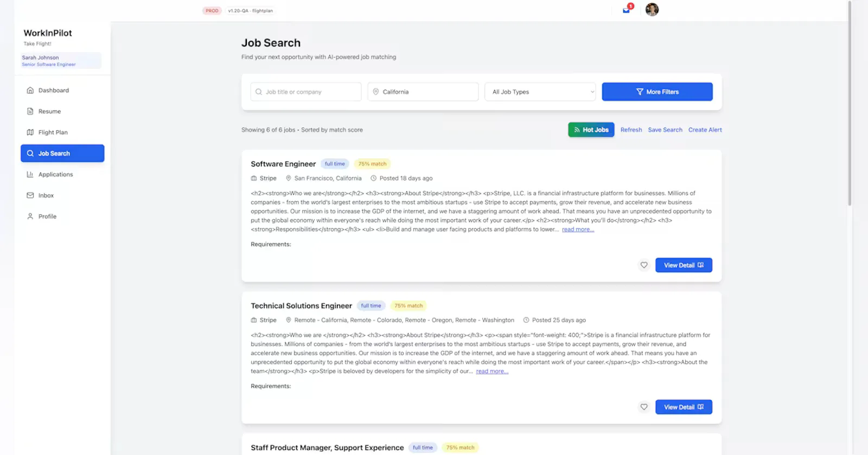Click the Save Search link
Screen dimensions: 868x455
coord(665,130)
